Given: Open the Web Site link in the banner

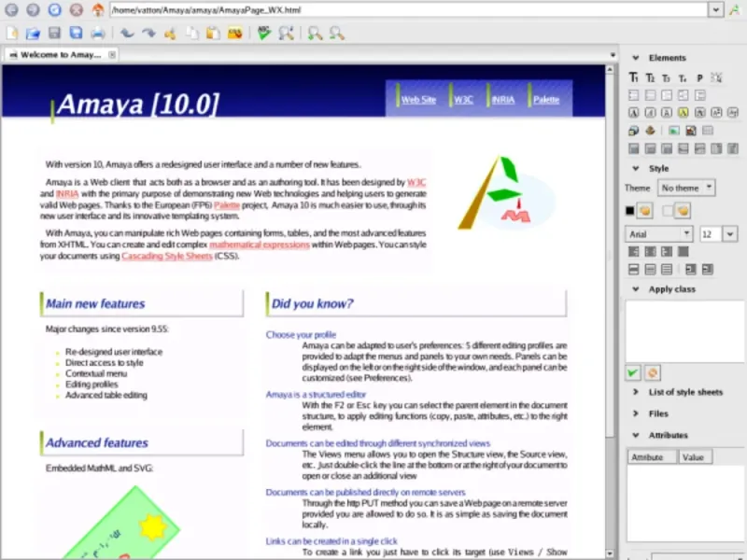Looking at the screenshot, I should point(418,100).
